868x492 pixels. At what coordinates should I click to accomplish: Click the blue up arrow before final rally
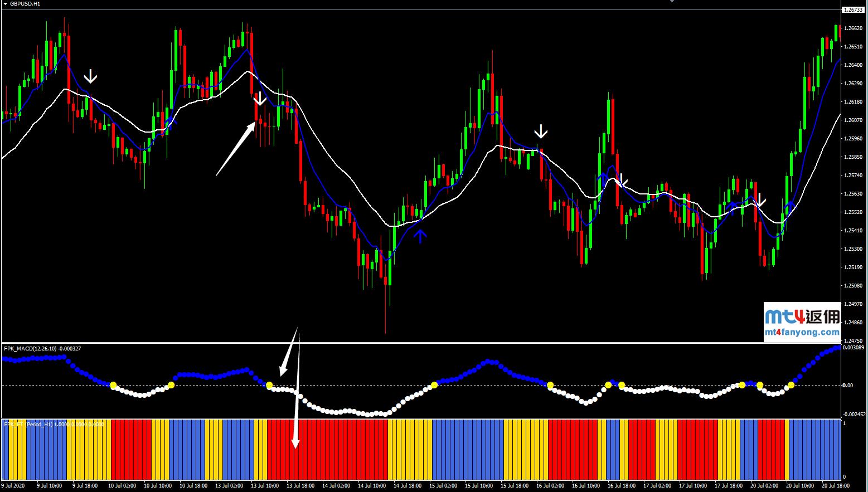coord(790,206)
